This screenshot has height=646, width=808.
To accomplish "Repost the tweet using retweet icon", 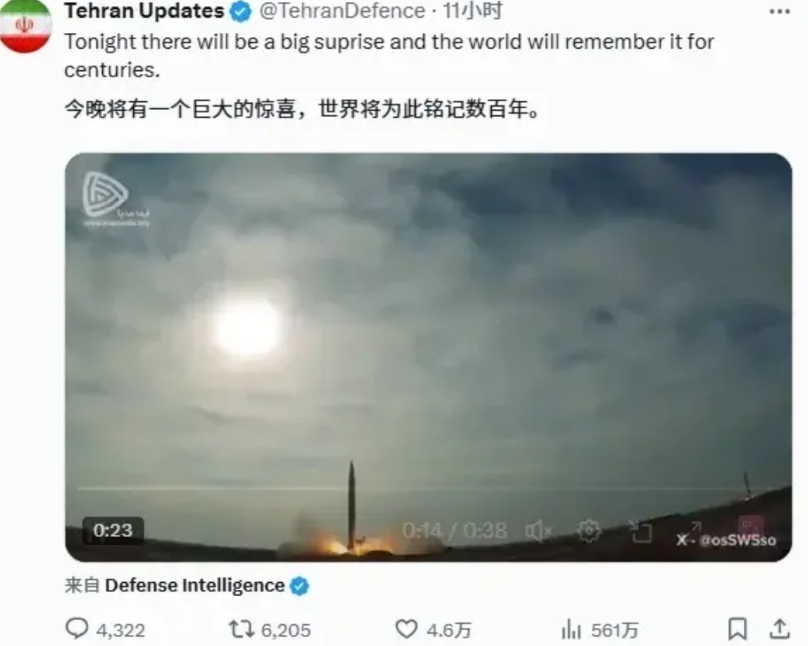I will click(x=241, y=629).
